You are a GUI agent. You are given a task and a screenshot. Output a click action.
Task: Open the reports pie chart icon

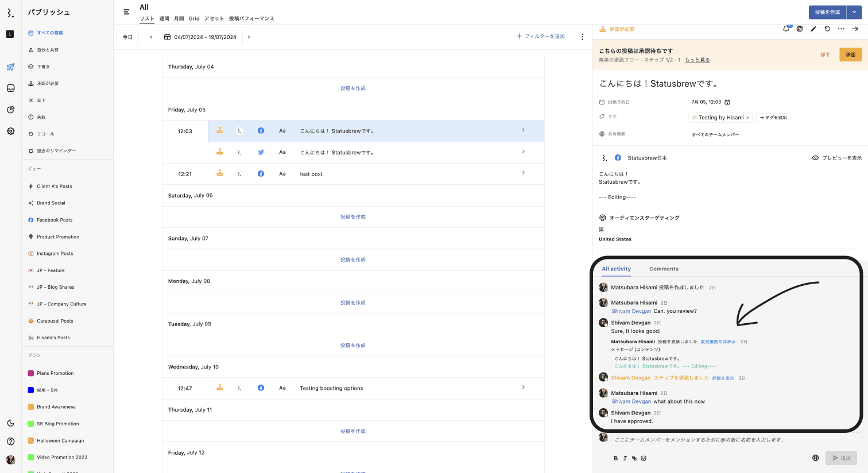pos(10,110)
